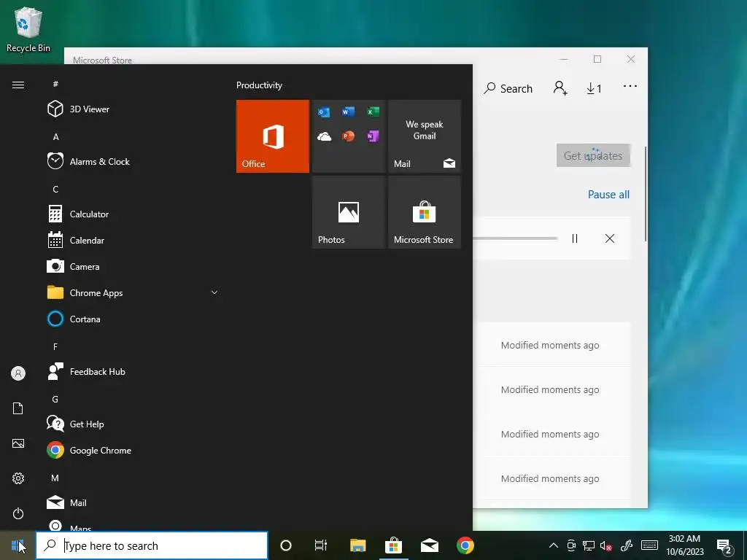This screenshot has height=560, width=747.
Task: Click the Power button in Start
Action: point(18,514)
